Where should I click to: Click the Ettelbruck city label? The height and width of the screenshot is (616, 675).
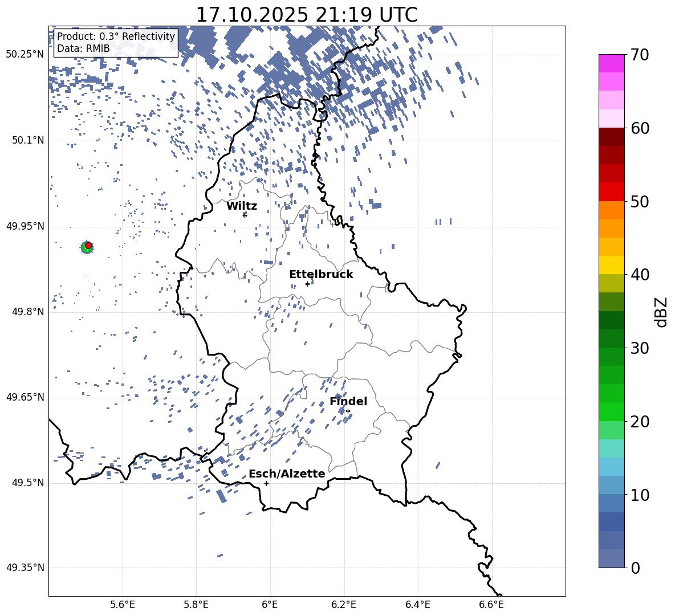(321, 275)
